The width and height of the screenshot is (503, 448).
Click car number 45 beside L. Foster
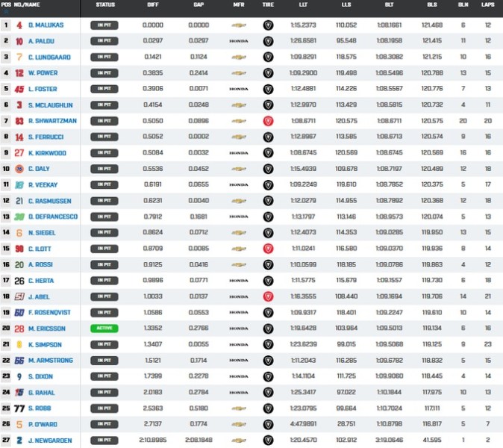coord(19,89)
